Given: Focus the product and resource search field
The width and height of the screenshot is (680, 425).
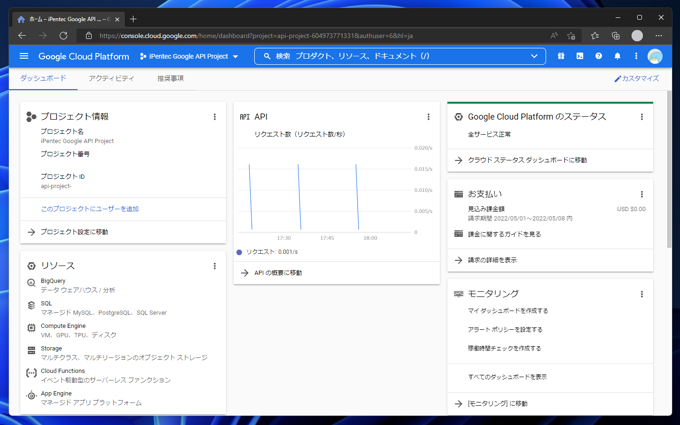Looking at the screenshot, I should (x=399, y=56).
